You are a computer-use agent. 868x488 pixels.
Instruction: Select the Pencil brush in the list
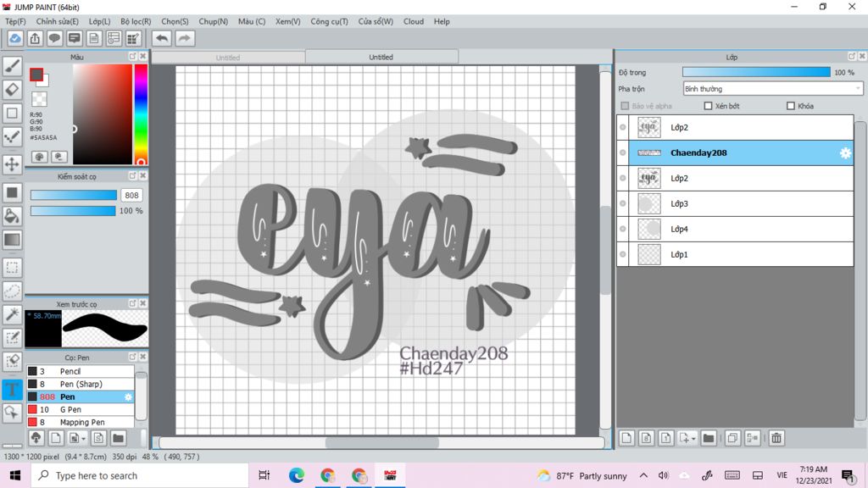coord(81,371)
